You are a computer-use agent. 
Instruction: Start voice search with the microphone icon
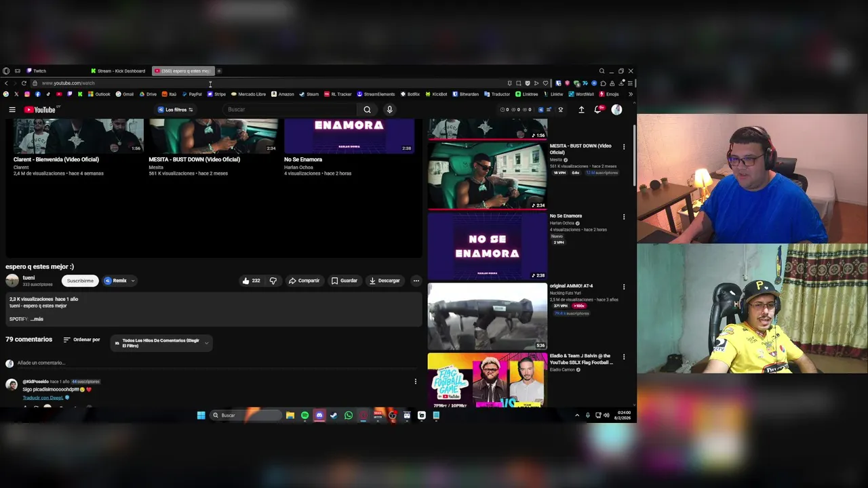389,110
